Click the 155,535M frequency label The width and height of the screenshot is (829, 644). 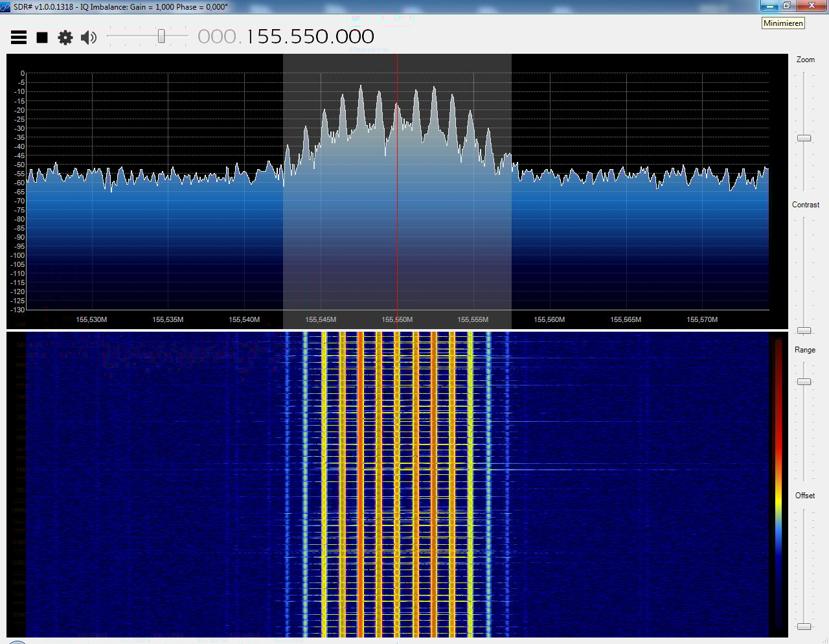pyautogui.click(x=168, y=319)
